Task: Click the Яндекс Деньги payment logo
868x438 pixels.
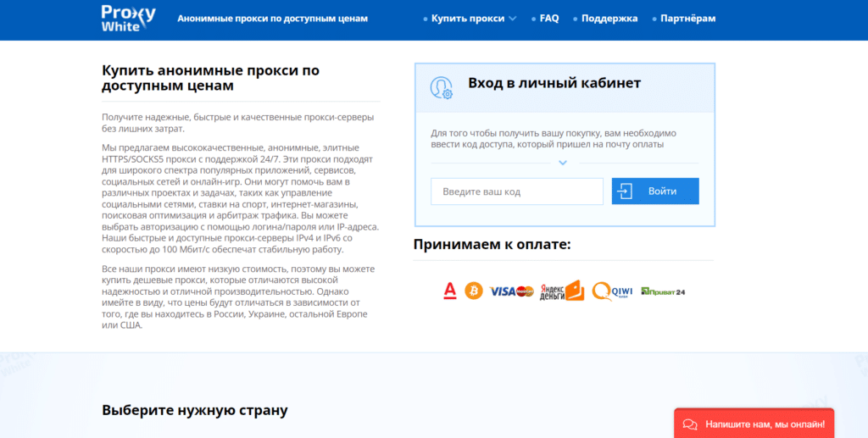Action: (x=562, y=291)
